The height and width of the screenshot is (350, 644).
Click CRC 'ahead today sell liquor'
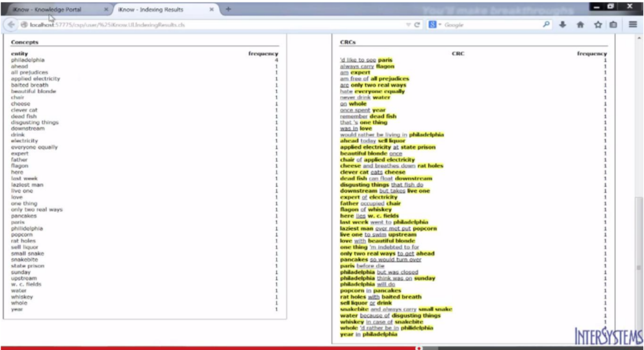click(x=372, y=141)
